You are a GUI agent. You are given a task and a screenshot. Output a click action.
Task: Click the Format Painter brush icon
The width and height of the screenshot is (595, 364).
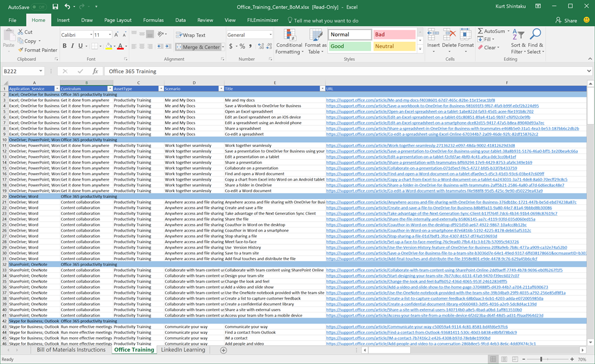click(20, 50)
